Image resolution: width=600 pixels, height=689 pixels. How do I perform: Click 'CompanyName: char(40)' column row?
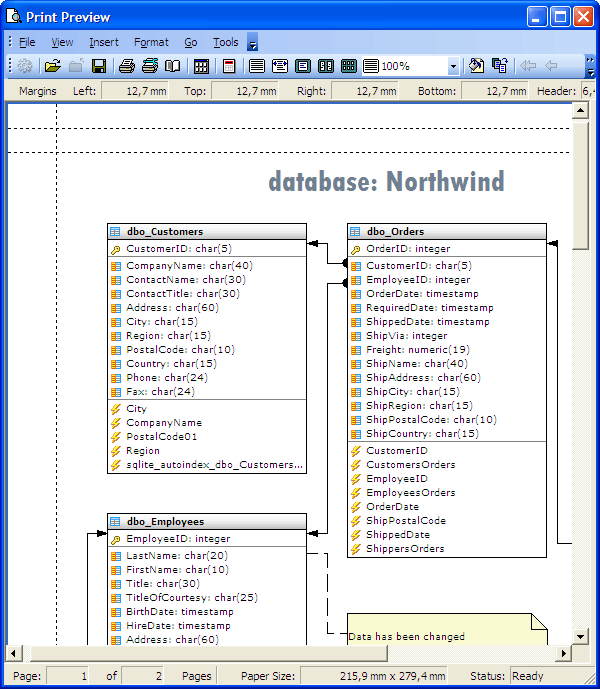207,266
